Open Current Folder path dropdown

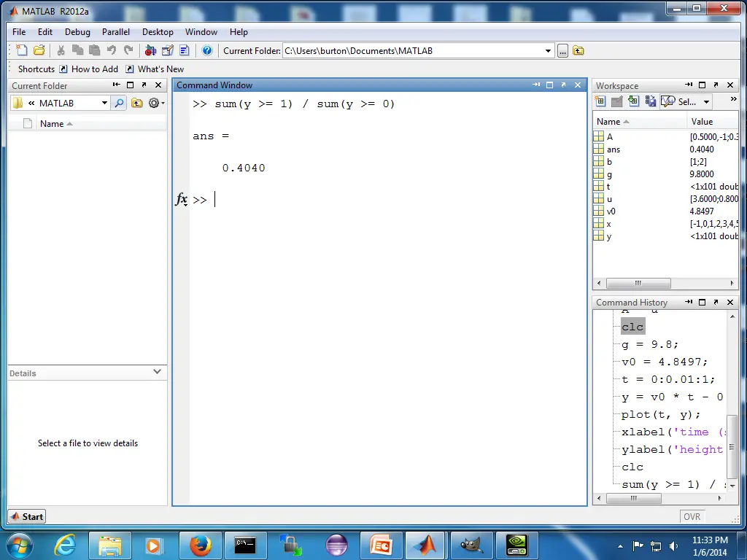click(548, 51)
